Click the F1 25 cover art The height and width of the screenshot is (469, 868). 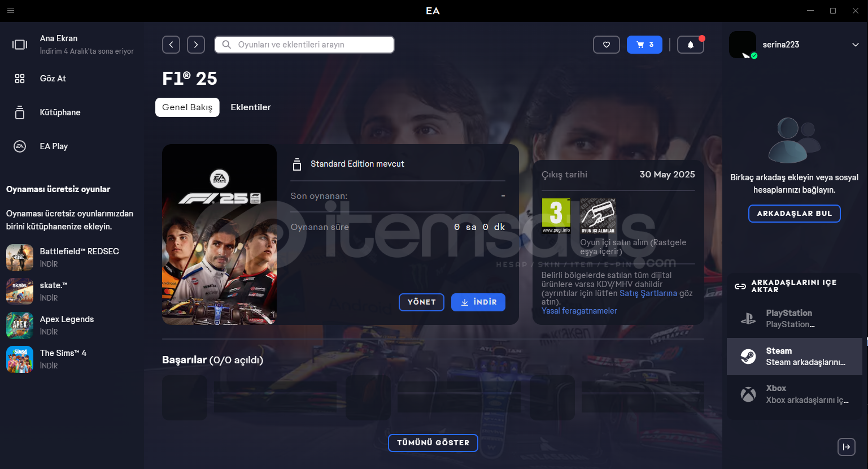pyautogui.click(x=219, y=234)
